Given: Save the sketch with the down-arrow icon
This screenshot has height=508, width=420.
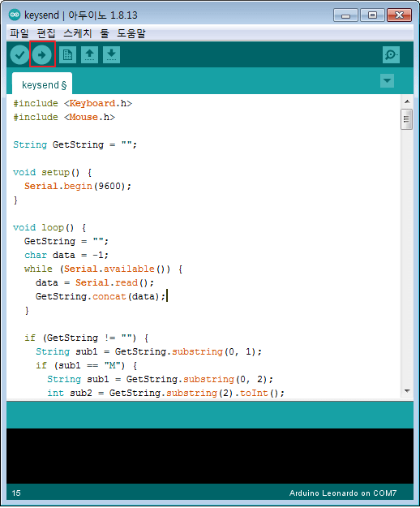Looking at the screenshot, I should click(x=111, y=54).
